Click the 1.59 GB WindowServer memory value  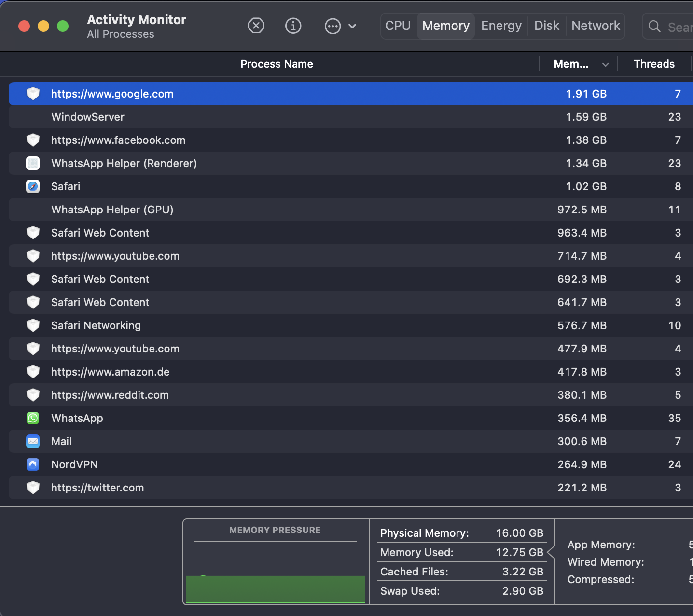click(586, 117)
